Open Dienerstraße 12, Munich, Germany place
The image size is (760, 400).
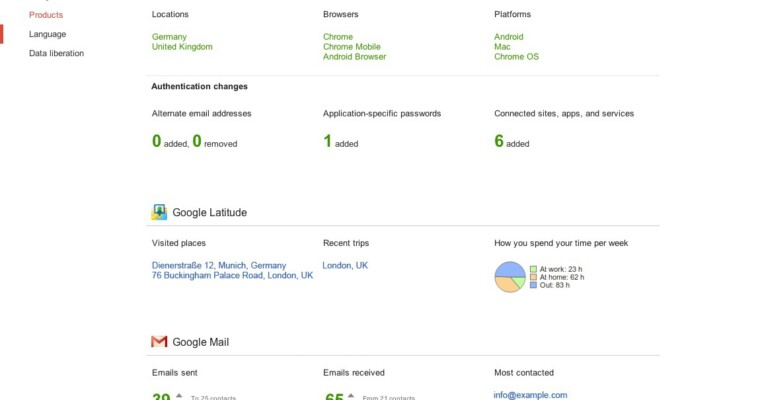(219, 265)
